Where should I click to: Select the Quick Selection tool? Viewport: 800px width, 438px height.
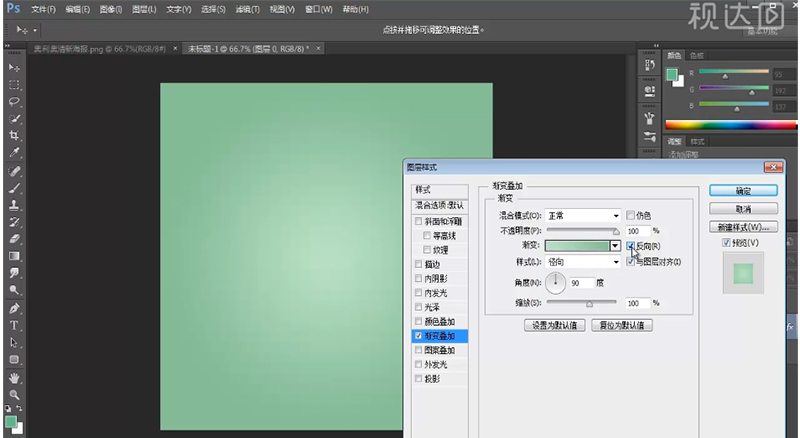coord(14,119)
